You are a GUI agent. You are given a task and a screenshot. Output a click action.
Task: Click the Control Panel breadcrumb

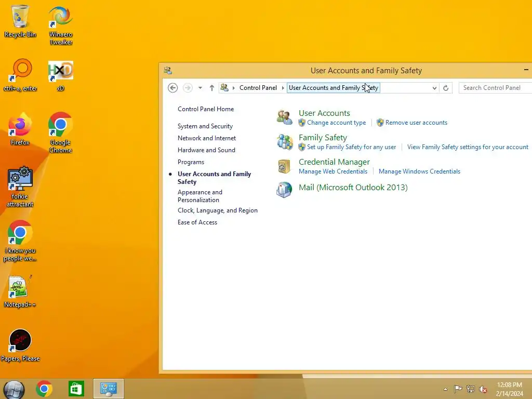point(258,88)
